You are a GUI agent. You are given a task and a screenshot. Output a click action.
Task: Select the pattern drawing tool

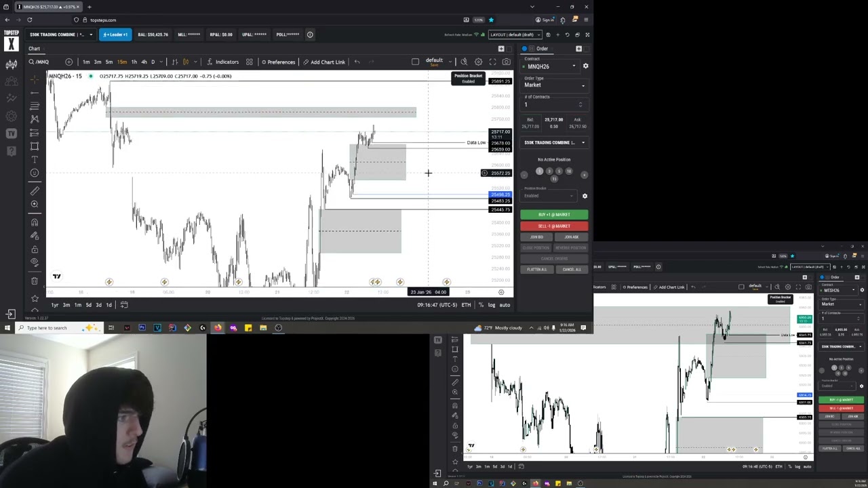point(35,119)
